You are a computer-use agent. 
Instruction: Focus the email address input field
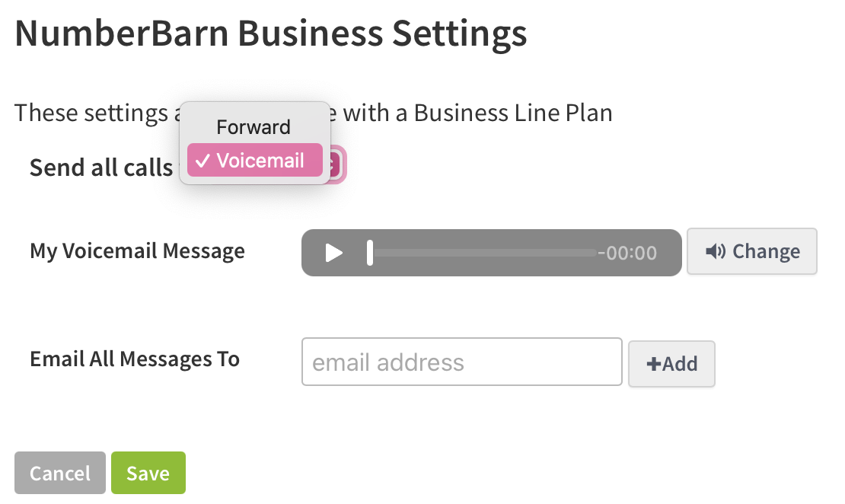pos(461,362)
